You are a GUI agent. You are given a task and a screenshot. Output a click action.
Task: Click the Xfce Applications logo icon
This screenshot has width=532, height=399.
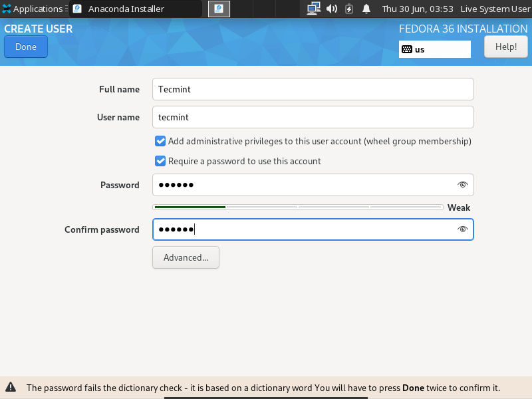[x=7, y=9]
